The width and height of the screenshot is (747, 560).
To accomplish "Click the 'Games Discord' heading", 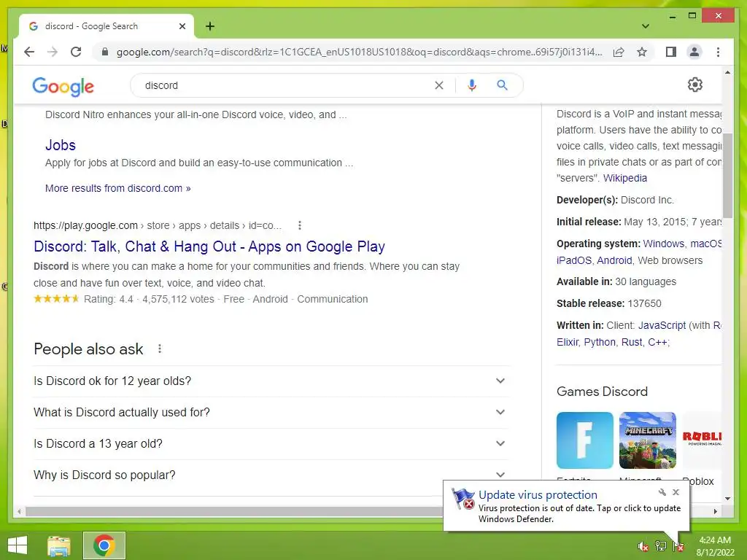I will tap(602, 392).
